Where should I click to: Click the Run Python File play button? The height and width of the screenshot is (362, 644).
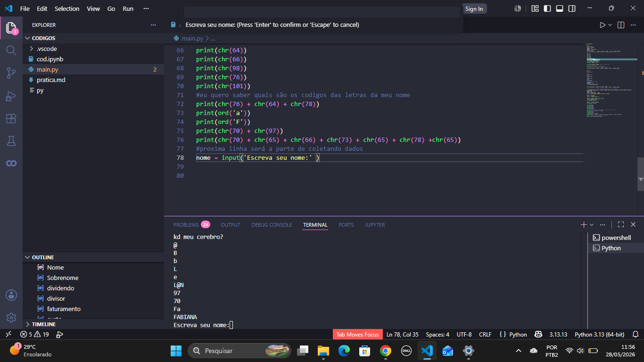[x=602, y=25]
